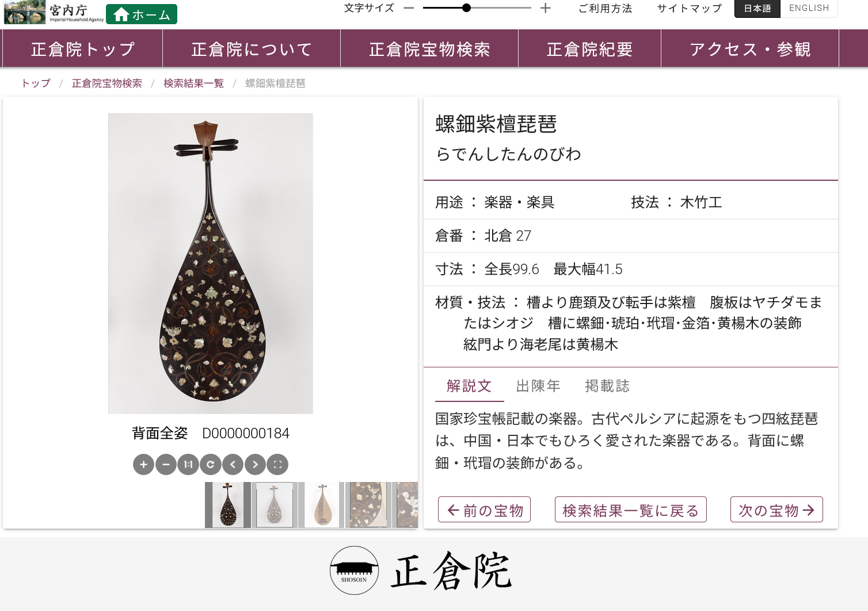Zoom in with the image viewer plus icon

[x=143, y=464]
